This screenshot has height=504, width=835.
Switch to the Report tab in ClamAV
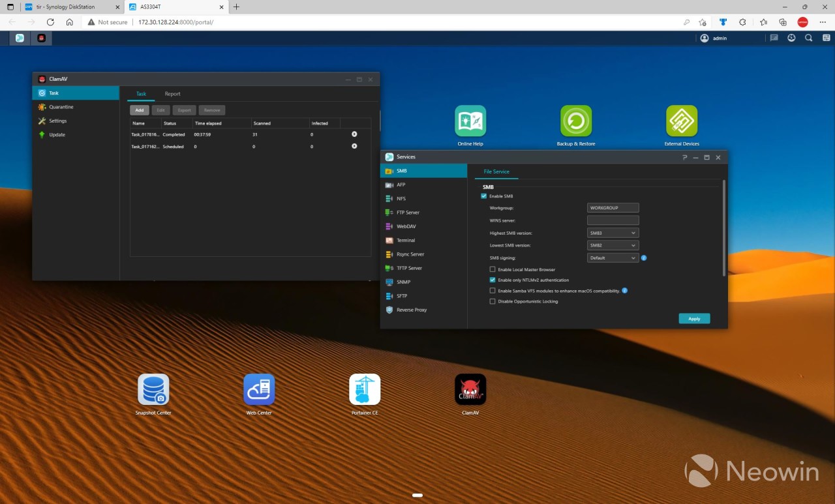[x=172, y=94]
